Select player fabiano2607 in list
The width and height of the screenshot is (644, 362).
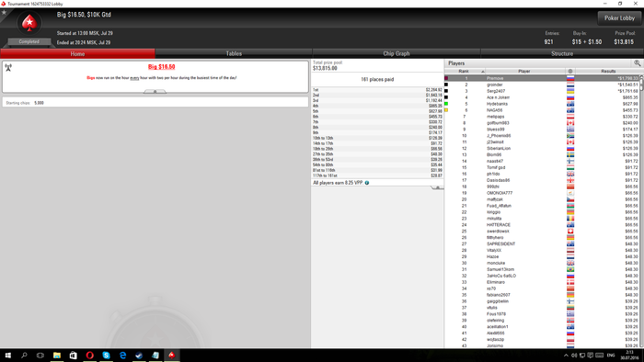click(542, 295)
